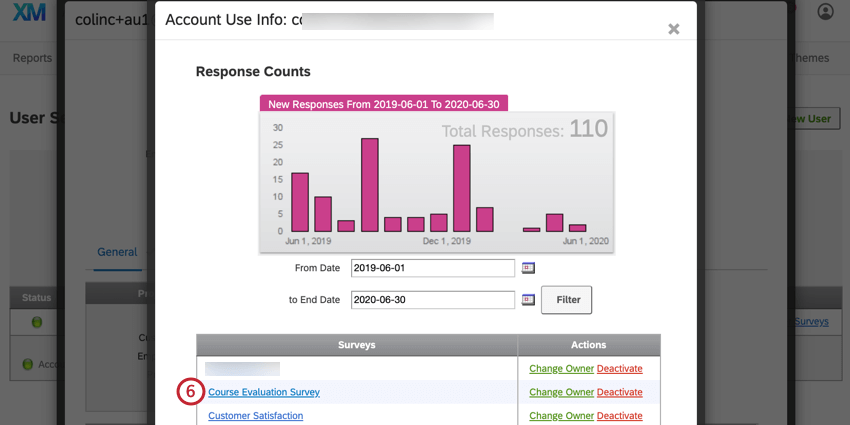Image resolution: width=850 pixels, height=425 pixels.
Task: Open the From Date calendar picker icon
Action: [529, 268]
